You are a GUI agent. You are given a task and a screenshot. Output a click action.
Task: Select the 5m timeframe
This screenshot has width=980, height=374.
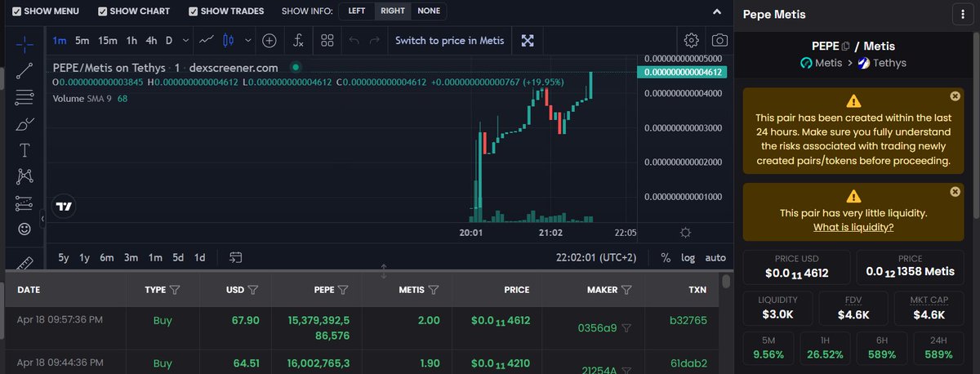(x=82, y=40)
